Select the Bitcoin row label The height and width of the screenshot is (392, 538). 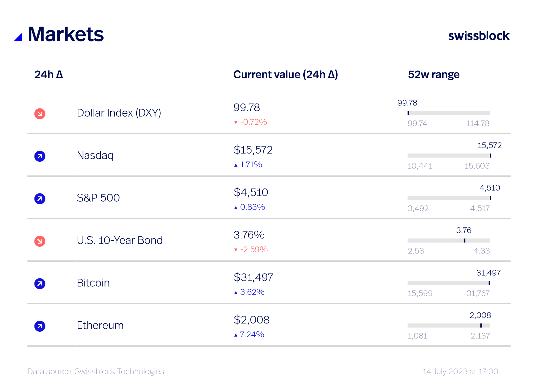[93, 283]
